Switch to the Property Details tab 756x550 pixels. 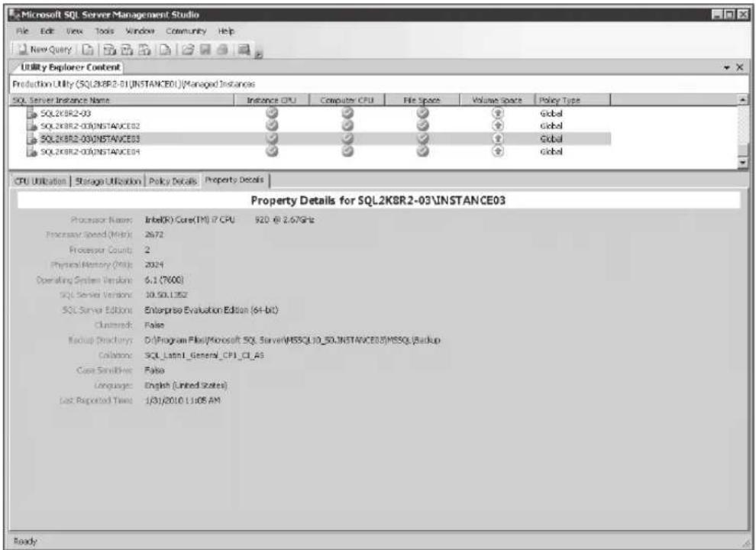(x=234, y=180)
